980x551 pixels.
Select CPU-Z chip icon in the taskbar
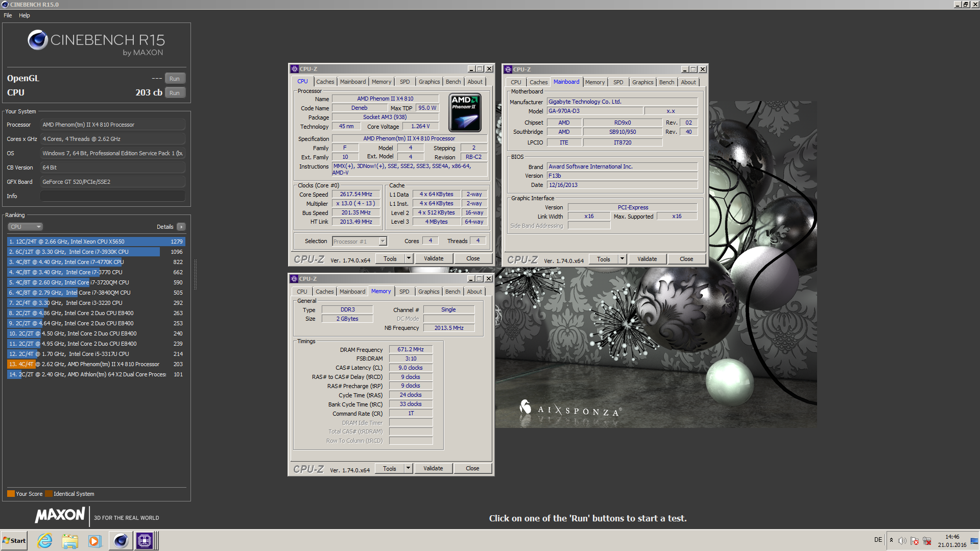[x=145, y=540]
